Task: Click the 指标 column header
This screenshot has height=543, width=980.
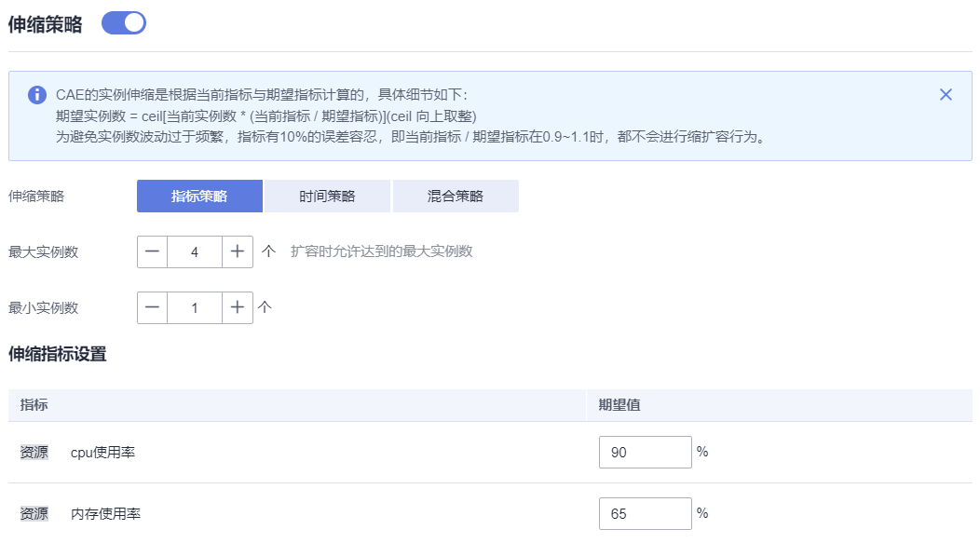Action: (x=34, y=405)
